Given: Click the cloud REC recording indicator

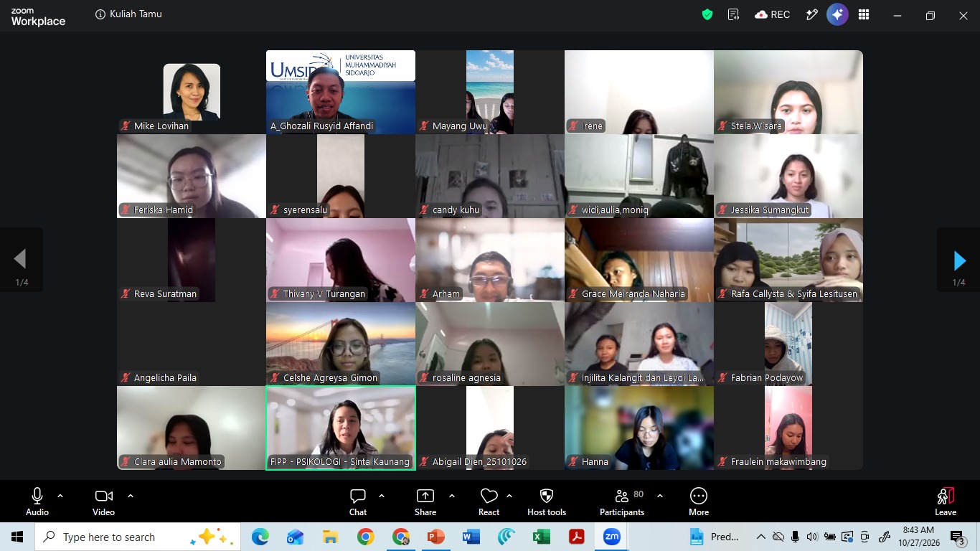Looking at the screenshot, I should 772,14.
